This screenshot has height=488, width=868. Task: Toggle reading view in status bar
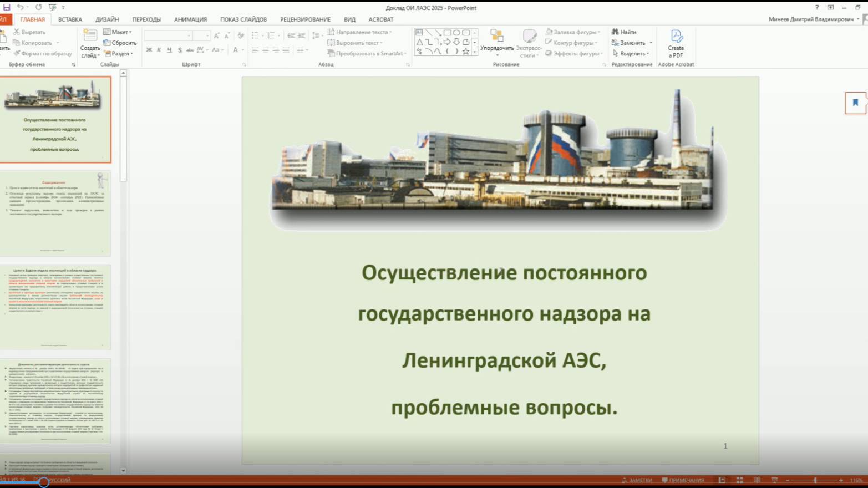(757, 480)
